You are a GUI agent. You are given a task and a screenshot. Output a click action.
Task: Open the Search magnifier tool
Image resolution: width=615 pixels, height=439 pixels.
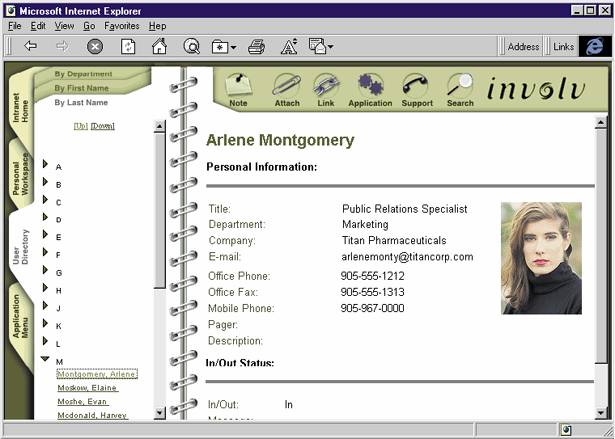460,88
